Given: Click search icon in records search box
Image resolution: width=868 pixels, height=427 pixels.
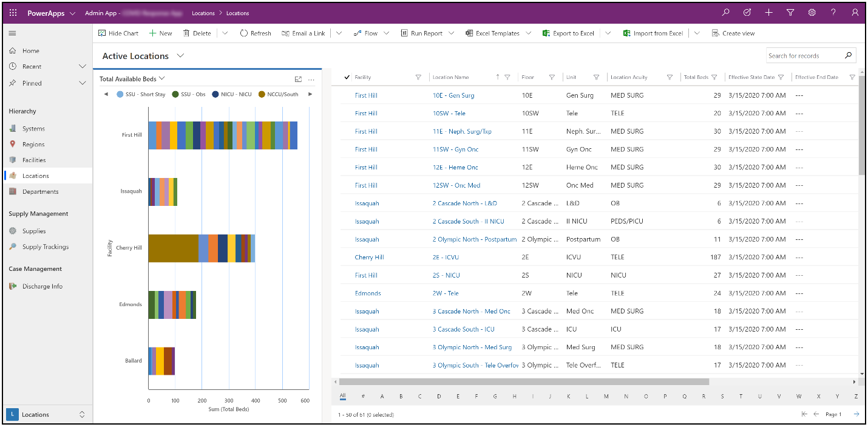Looking at the screenshot, I should pos(848,55).
